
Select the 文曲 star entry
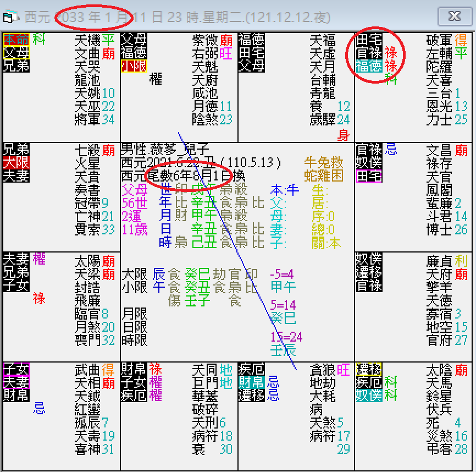point(87,53)
